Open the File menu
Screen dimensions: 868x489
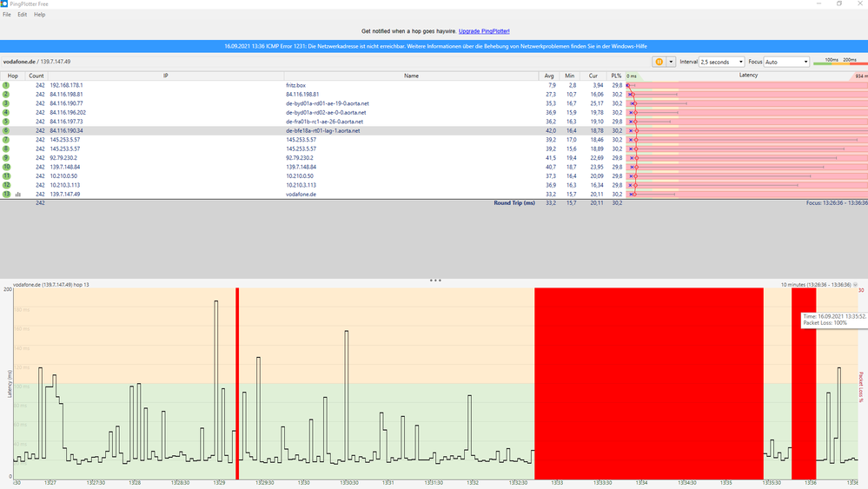coord(7,15)
